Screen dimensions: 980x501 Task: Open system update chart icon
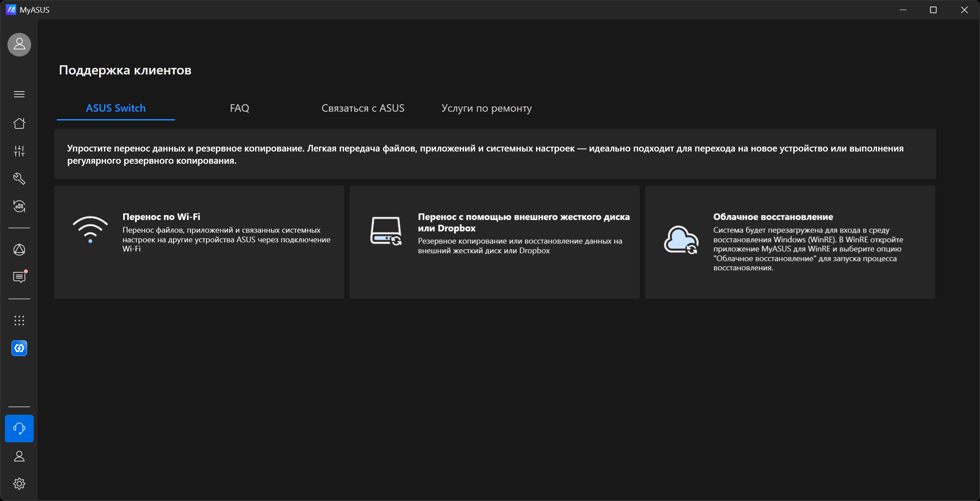click(x=19, y=206)
